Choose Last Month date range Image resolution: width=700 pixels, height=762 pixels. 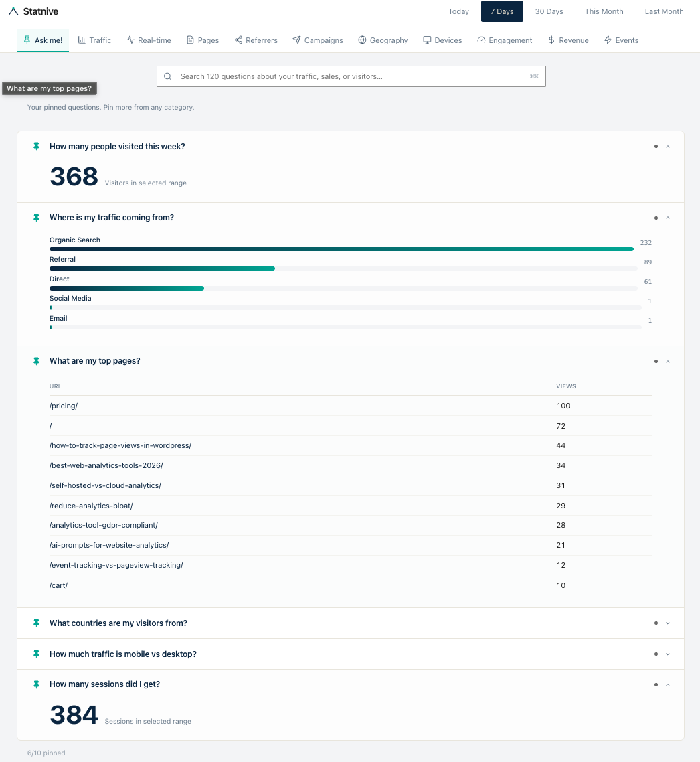[x=664, y=11]
